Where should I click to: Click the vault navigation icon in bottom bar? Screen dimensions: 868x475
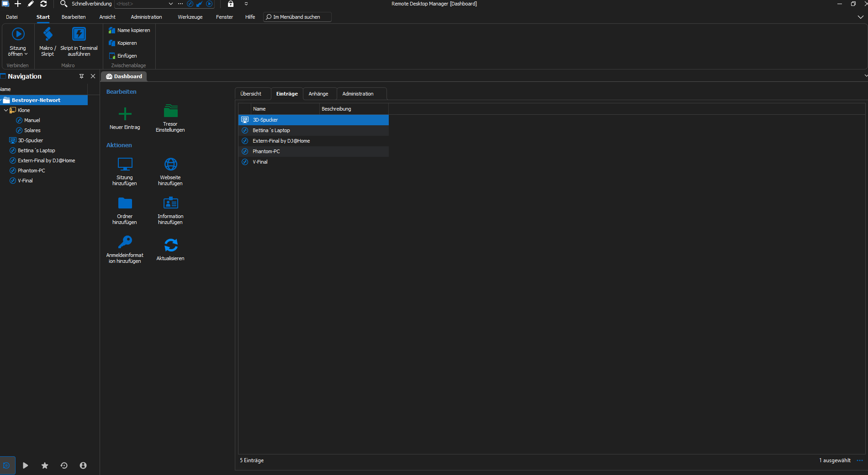tap(7, 465)
